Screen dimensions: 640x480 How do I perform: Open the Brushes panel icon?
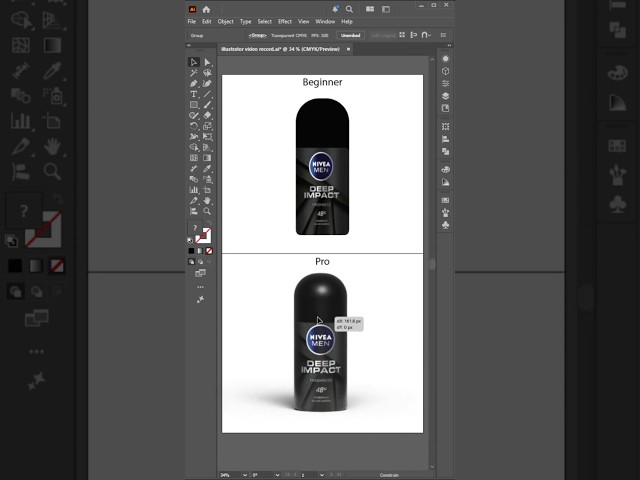pos(445,213)
